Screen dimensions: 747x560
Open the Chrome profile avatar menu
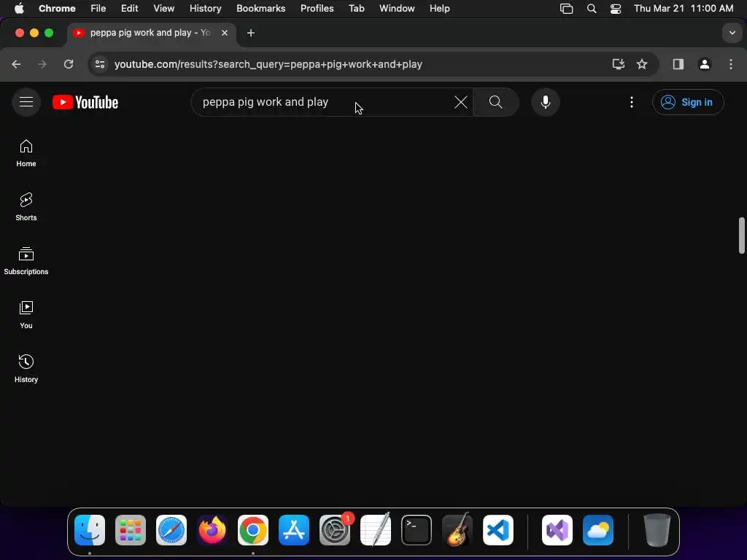click(x=705, y=64)
